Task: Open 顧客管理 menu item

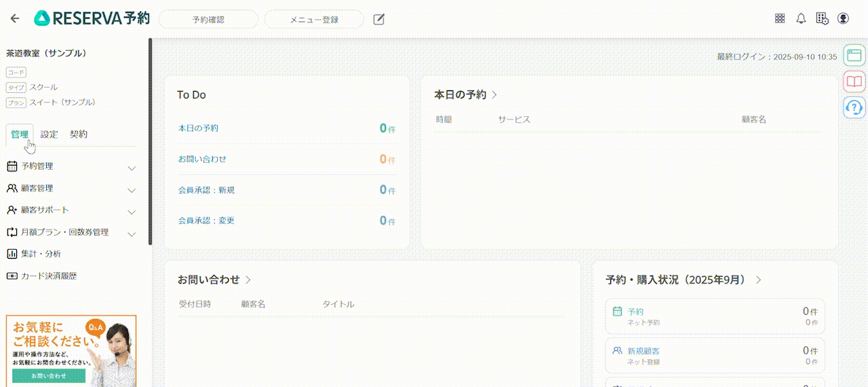Action: pos(71,188)
